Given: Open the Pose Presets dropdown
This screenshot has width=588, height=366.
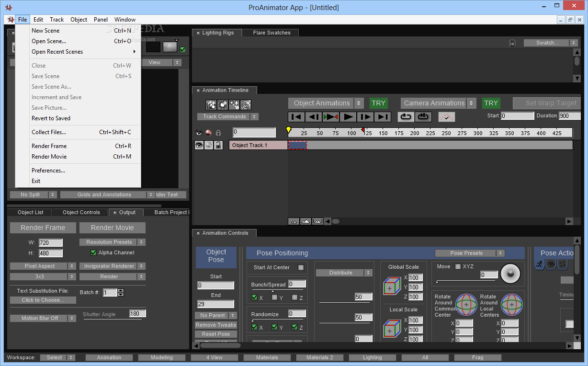Looking at the screenshot, I should 470,253.
